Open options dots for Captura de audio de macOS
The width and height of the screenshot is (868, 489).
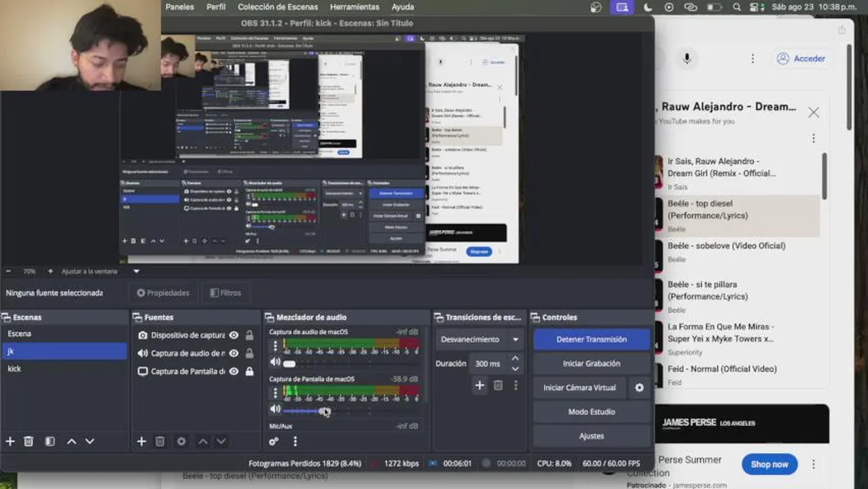tap(275, 346)
